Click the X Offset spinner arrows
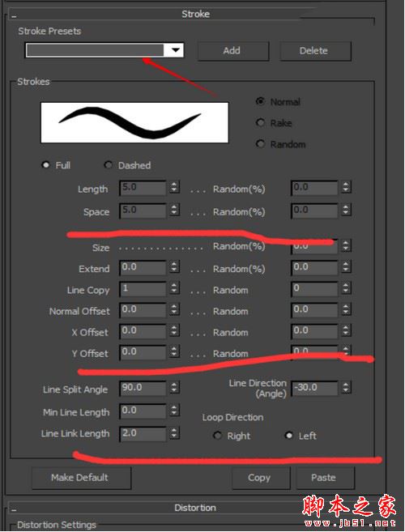The image size is (405, 532). [174, 330]
